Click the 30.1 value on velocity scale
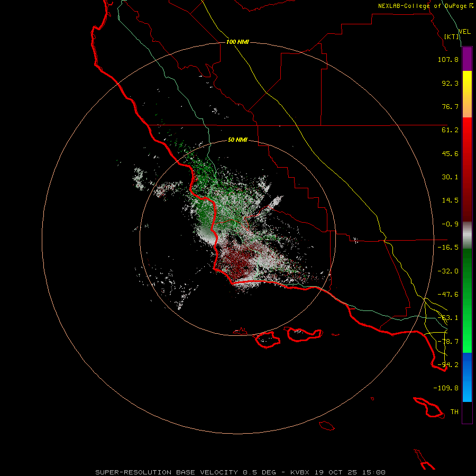 450,177
